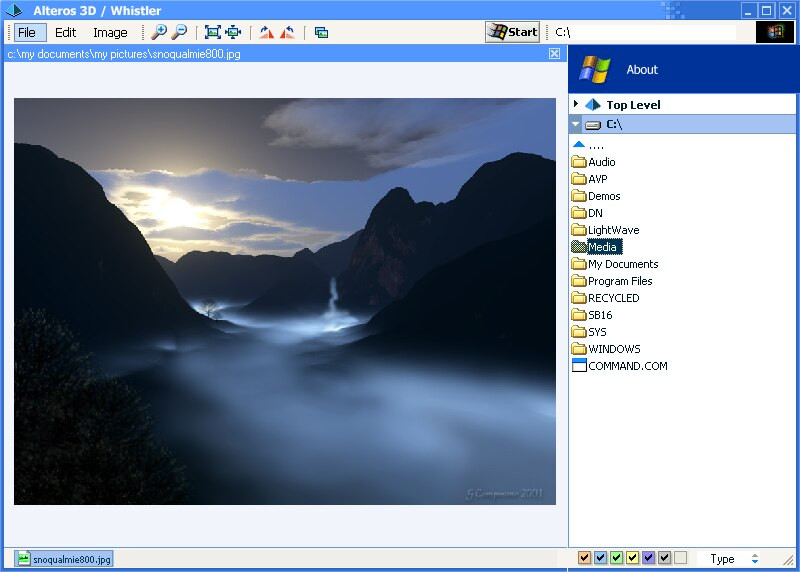
Task: Collapse the C:\ tree node arrow
Action: coord(576,125)
